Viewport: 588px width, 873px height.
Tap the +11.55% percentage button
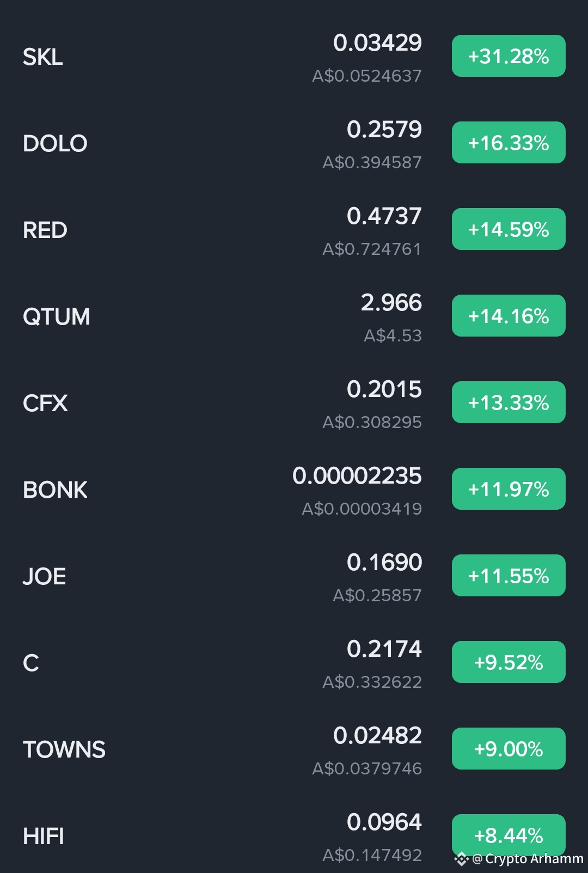(509, 576)
